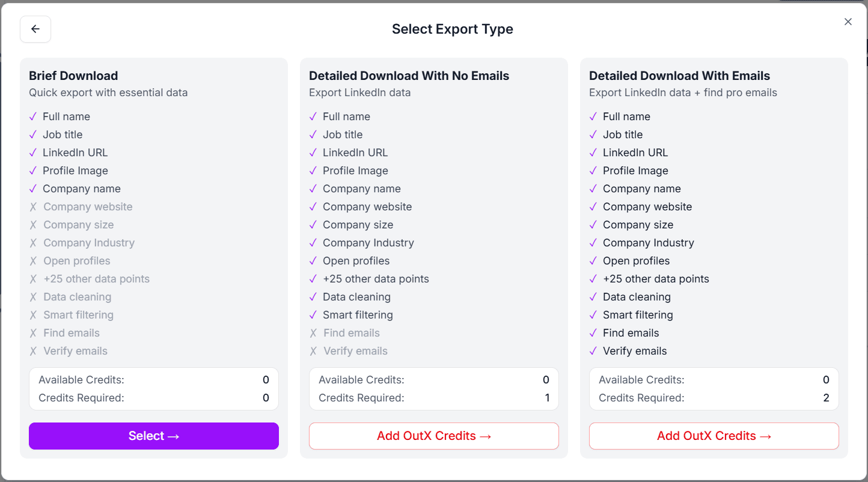Screen dimensions: 868x482
Task: Click the X beside Company website under Brief Download
Action: point(33,207)
